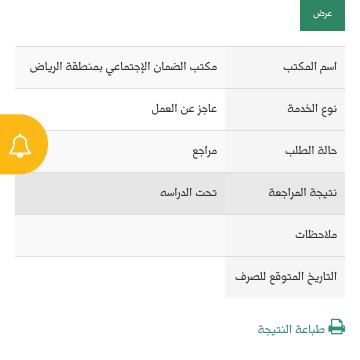Select the نتيجة المراجعة label cell
360x360 pixels.
(285, 194)
